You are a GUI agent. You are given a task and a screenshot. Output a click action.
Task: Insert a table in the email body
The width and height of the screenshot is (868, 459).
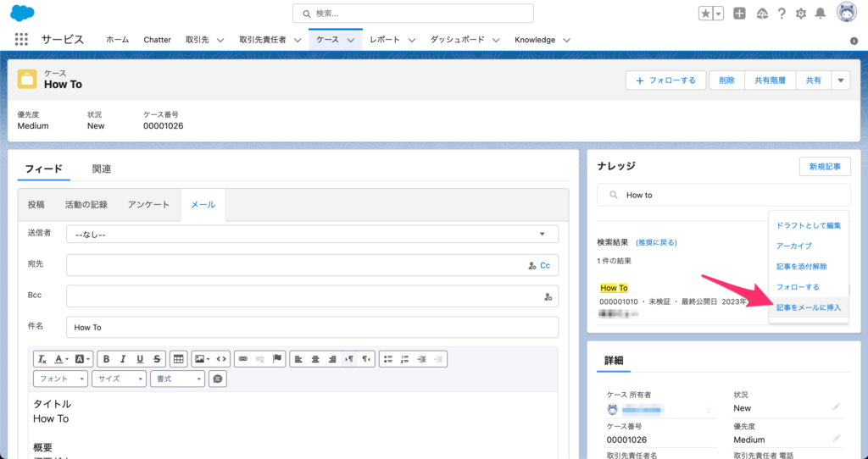[178, 359]
